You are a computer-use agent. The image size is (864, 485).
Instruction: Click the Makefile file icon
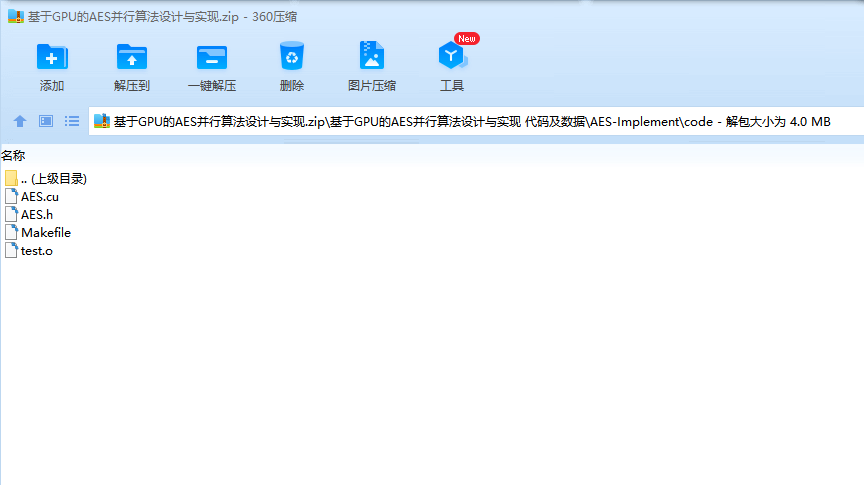pos(12,233)
